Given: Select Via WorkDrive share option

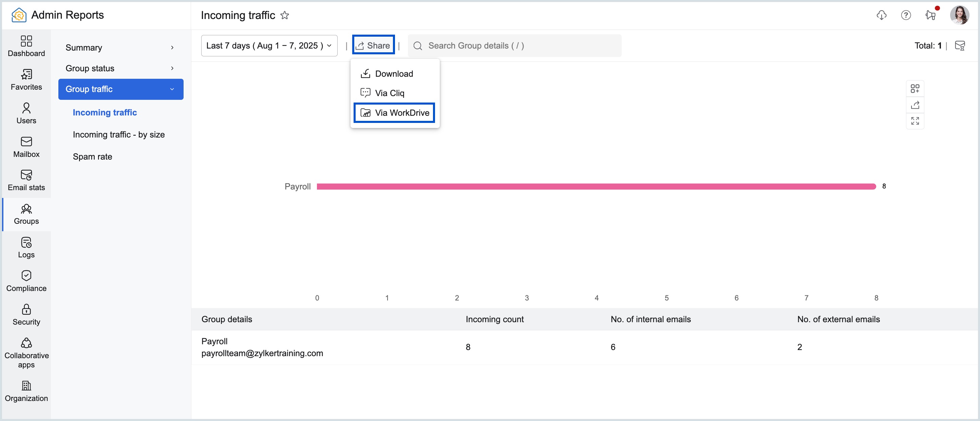Looking at the screenshot, I should (x=394, y=113).
